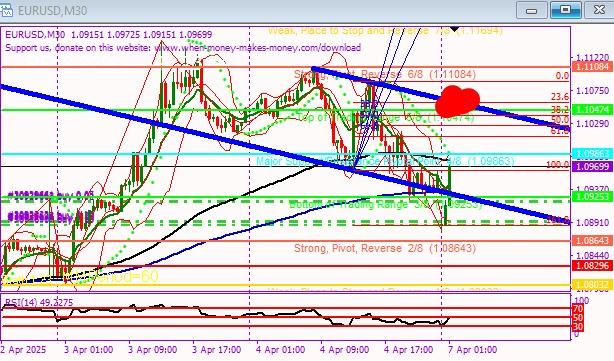Screen dimensions: 614x361
Task: Click the 1.11220 price scale value
Action: click(592, 58)
